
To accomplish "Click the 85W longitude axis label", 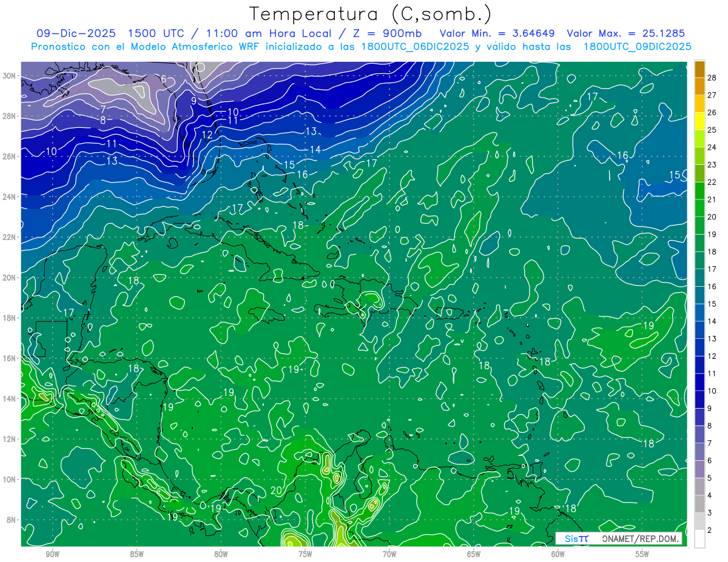I will click(x=136, y=554).
